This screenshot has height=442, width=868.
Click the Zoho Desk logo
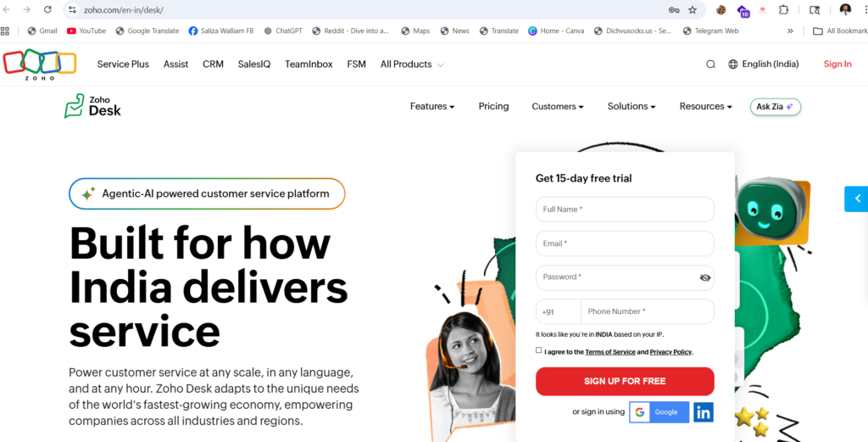(92, 106)
